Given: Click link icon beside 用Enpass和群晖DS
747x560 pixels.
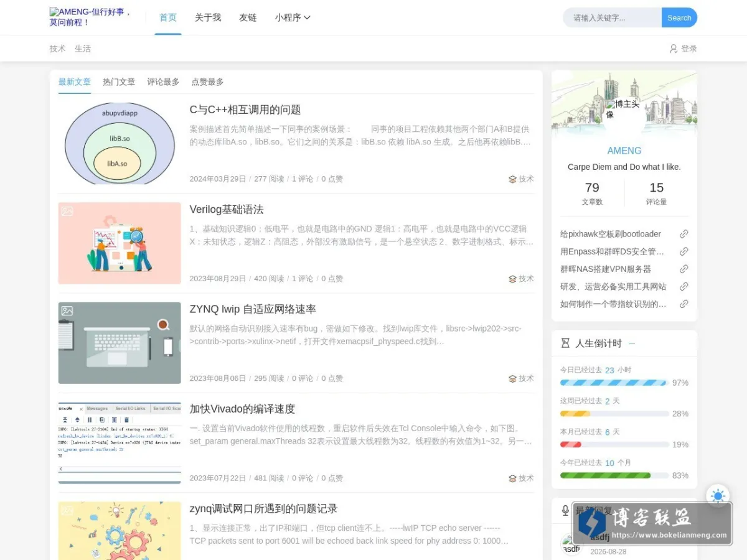Looking at the screenshot, I should pyautogui.click(x=684, y=251).
